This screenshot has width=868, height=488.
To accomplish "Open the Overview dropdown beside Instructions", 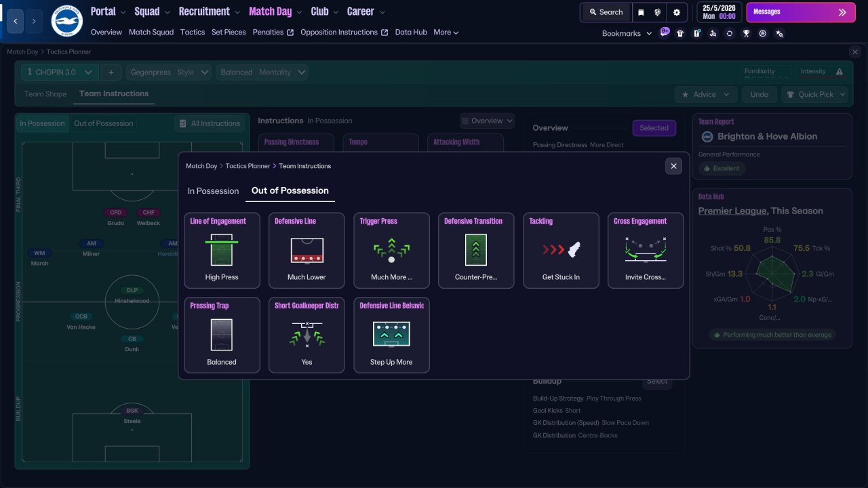I will (487, 121).
